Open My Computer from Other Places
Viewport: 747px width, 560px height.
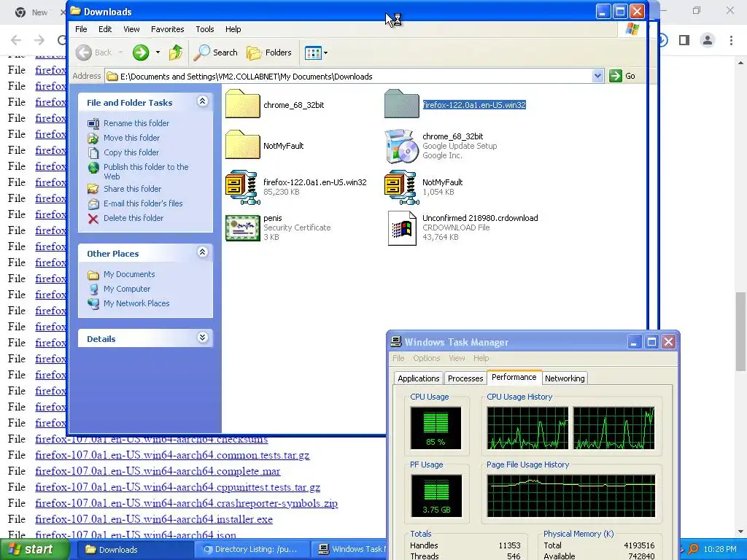point(127,289)
